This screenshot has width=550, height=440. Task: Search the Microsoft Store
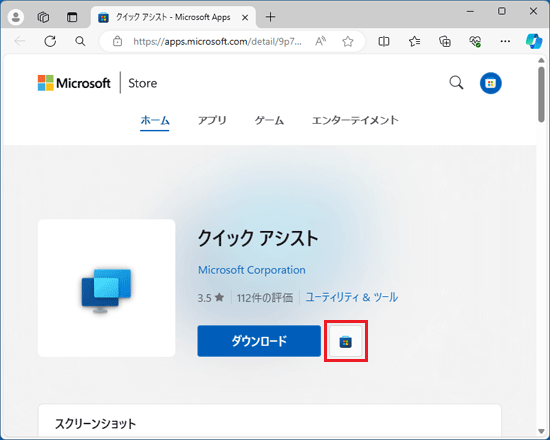coord(456,83)
